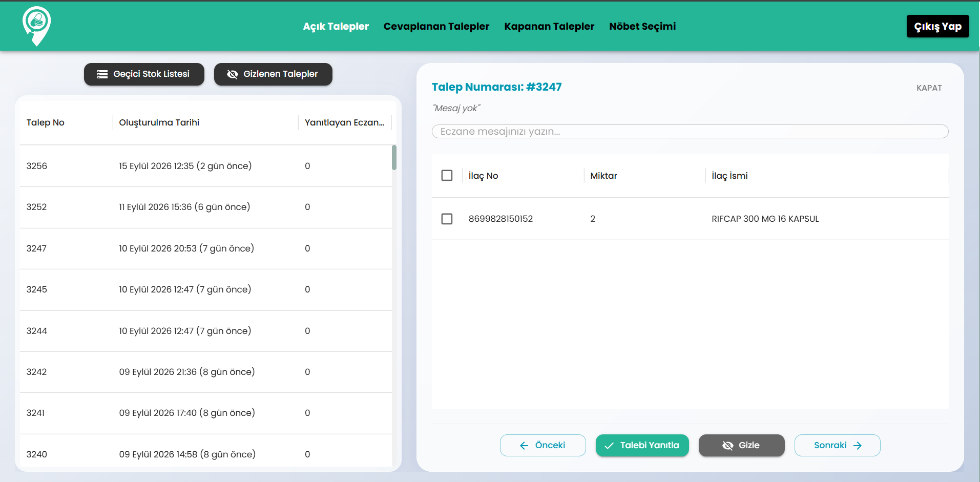Click the pharmacy location pin logo
Viewport: 980px width, 482px height.
pyautogui.click(x=36, y=26)
